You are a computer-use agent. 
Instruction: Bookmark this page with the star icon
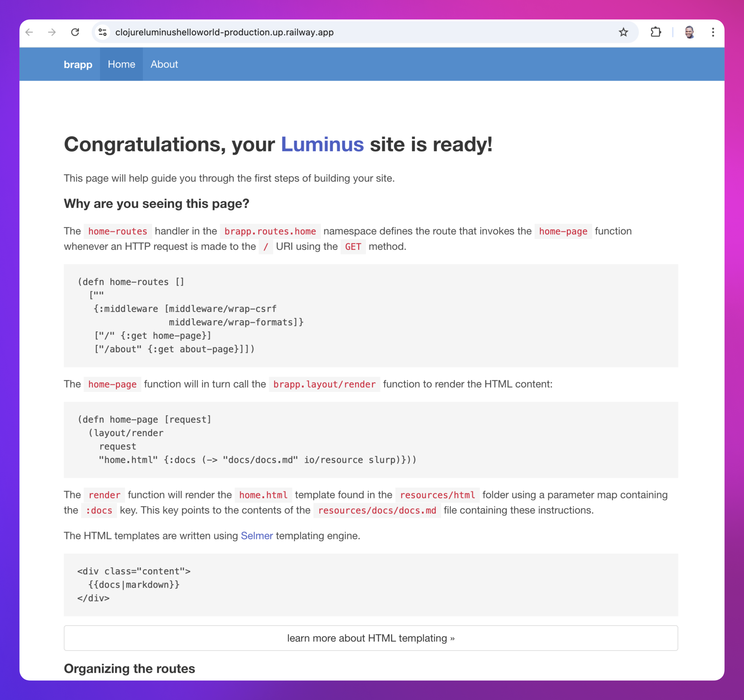(623, 32)
